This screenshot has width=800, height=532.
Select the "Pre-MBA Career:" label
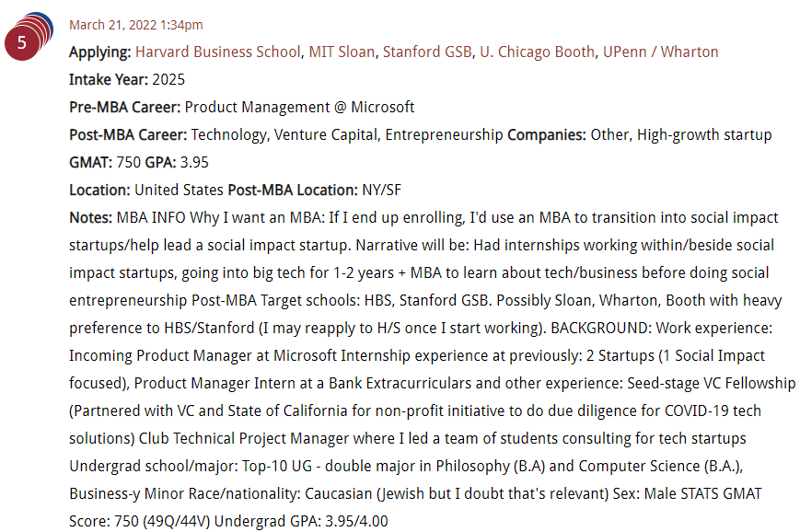click(125, 107)
